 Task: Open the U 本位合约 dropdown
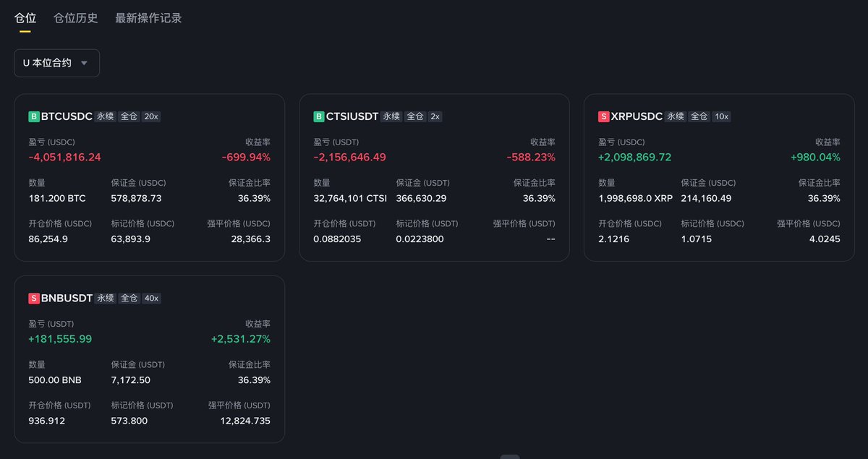pyautogui.click(x=56, y=63)
